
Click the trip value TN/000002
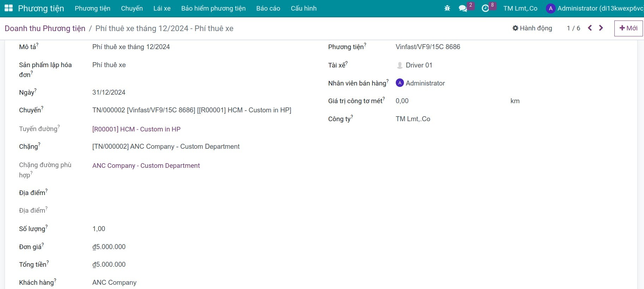tap(192, 110)
